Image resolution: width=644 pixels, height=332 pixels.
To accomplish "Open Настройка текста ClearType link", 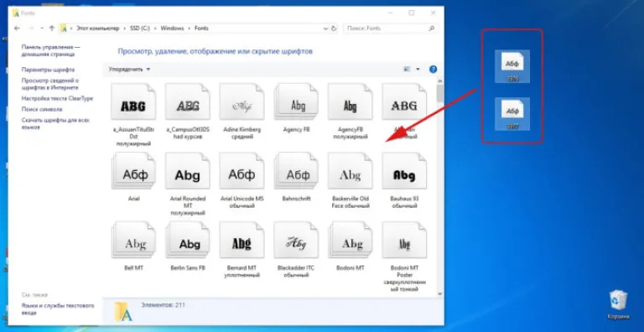I will [x=57, y=99].
